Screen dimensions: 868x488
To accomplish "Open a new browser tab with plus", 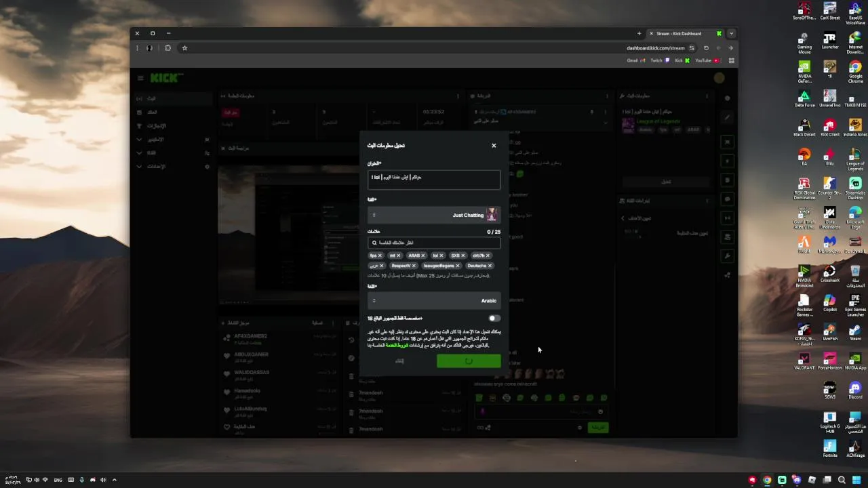I will (x=639, y=33).
